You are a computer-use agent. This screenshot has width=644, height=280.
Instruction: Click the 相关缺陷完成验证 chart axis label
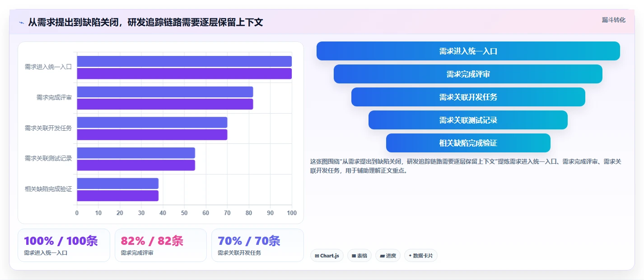pos(48,189)
